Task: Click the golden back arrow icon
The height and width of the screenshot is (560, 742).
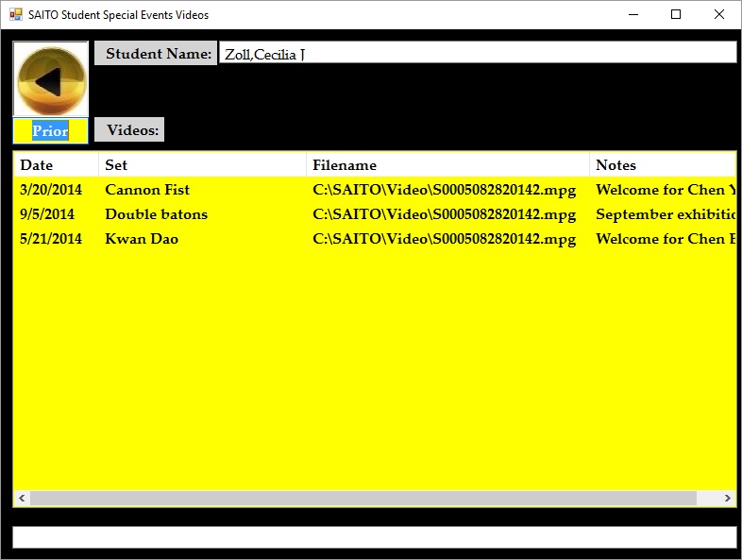Action: coord(50,80)
